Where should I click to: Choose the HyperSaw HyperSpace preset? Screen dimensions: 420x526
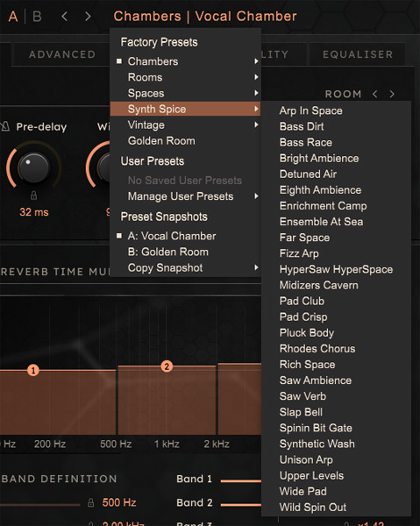click(336, 269)
